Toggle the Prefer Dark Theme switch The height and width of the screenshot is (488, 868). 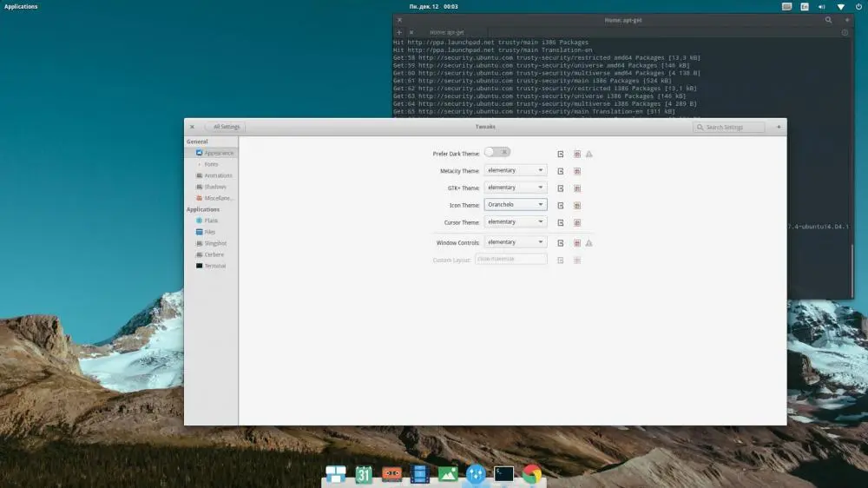click(497, 152)
